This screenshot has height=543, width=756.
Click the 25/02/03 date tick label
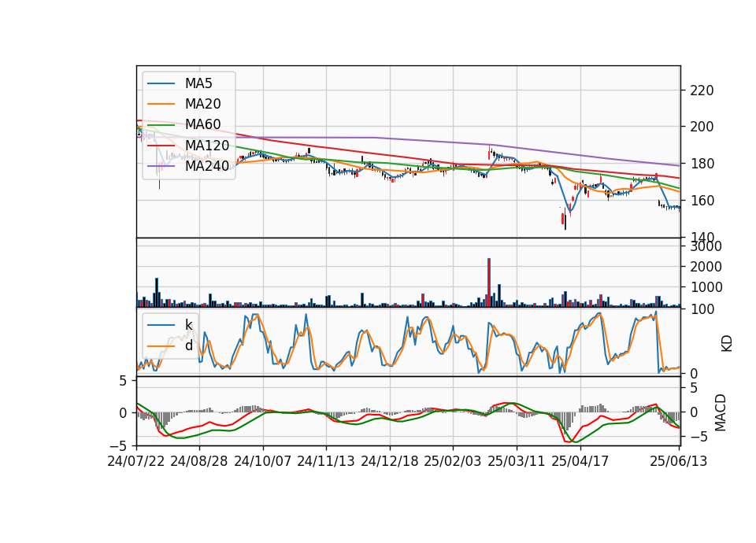[453, 461]
